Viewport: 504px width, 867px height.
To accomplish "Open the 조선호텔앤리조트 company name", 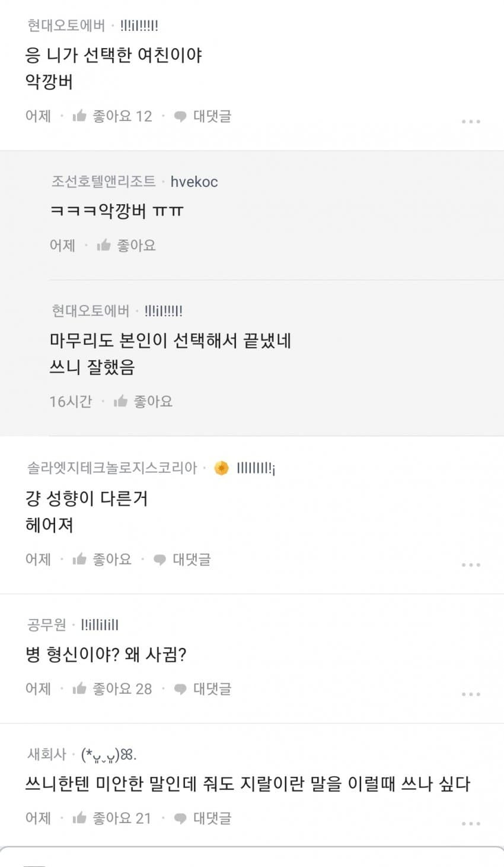I will (103, 181).
